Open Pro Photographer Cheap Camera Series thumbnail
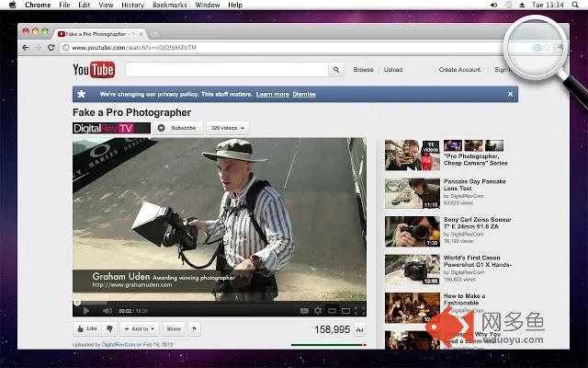Viewport: 588px width, 368px height. pyautogui.click(x=413, y=155)
